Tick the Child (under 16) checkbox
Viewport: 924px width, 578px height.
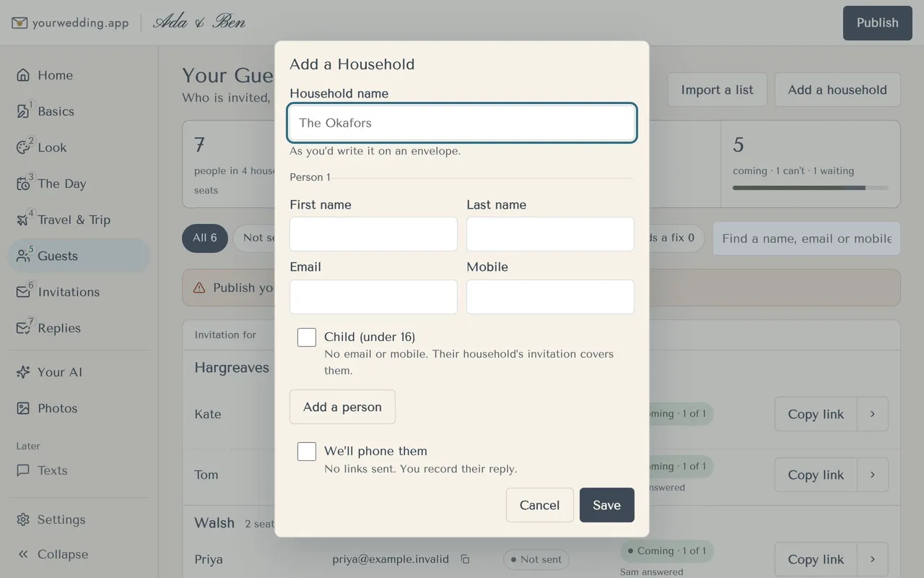307,337
